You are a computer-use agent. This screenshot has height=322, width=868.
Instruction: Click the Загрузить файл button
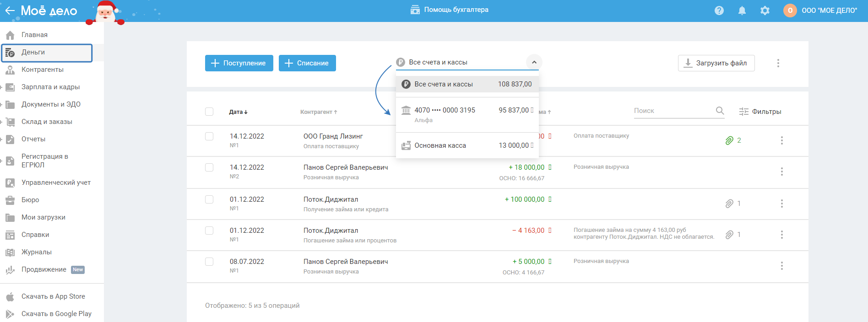(716, 63)
